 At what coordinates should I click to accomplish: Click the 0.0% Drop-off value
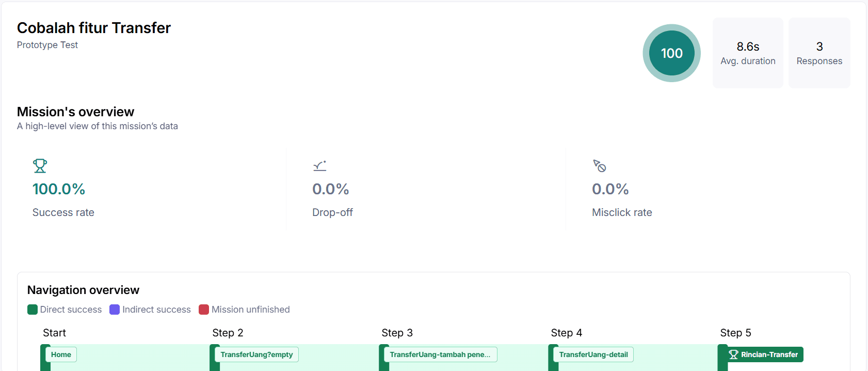[x=331, y=189]
